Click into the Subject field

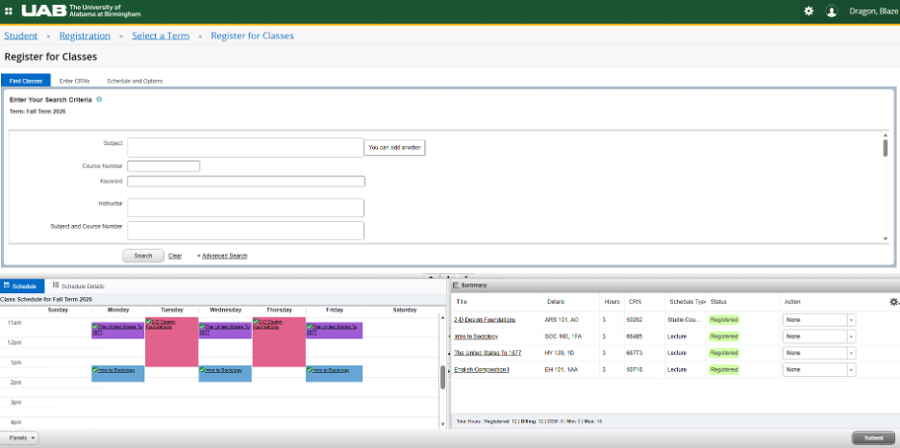click(245, 147)
